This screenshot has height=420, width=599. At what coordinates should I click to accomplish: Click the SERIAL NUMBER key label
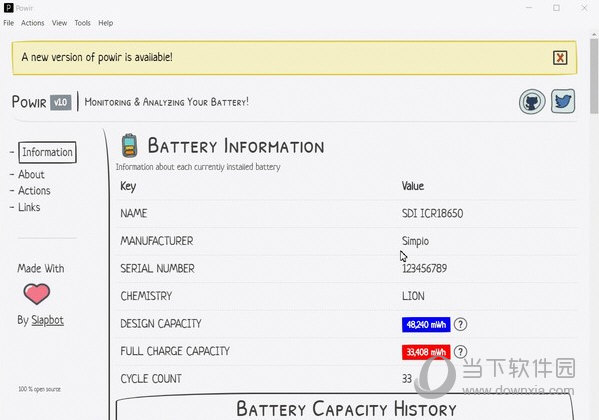click(x=157, y=268)
